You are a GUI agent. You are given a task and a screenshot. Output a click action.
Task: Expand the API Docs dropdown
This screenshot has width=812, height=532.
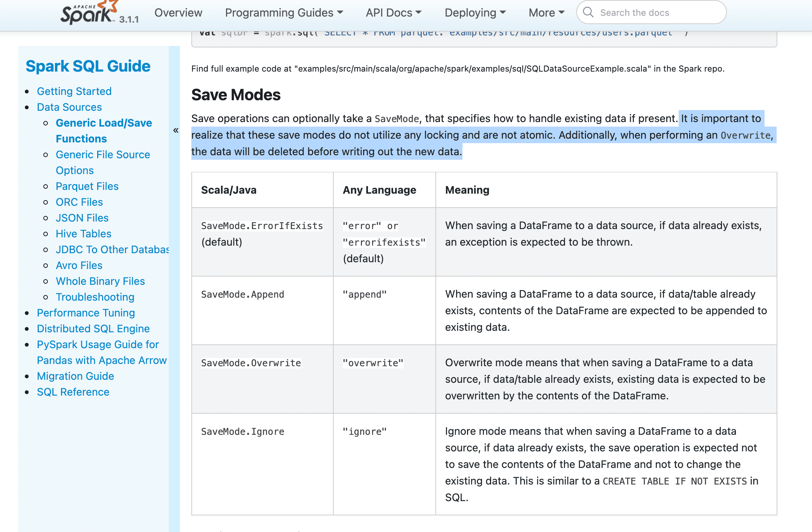[394, 13]
